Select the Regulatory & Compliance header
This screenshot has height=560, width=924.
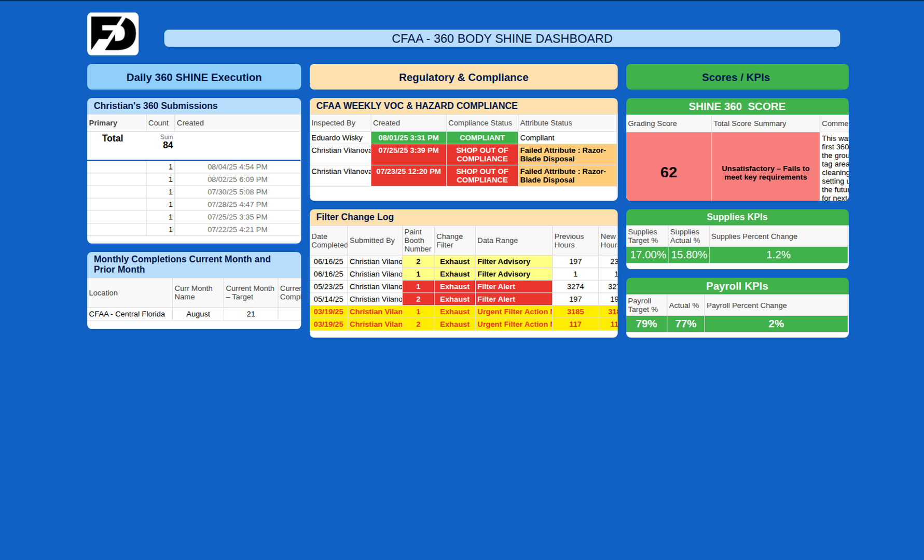[463, 77]
